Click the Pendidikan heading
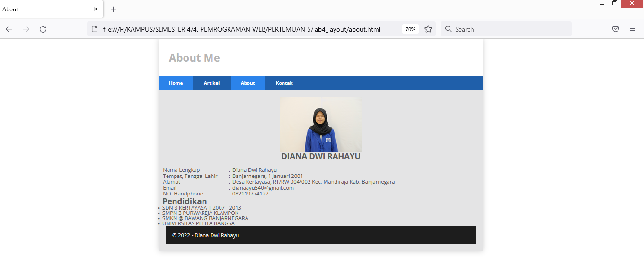The height and width of the screenshot is (275, 644). tap(185, 201)
